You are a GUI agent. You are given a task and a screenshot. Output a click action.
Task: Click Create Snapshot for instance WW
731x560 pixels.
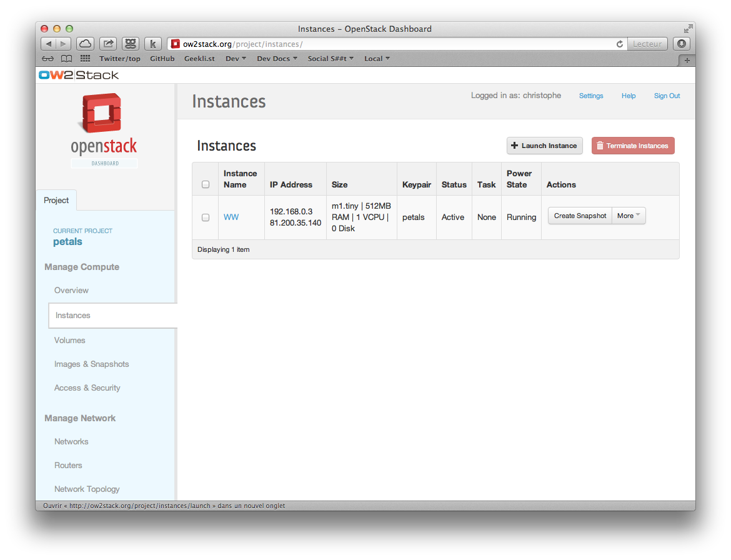coord(580,216)
